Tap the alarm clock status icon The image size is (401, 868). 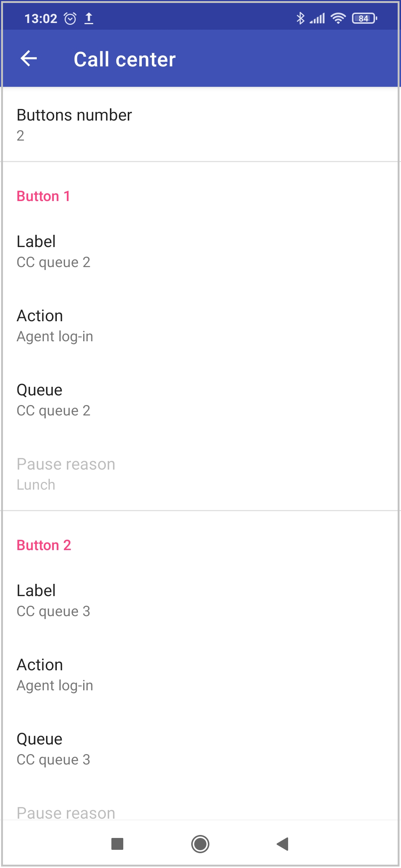click(x=70, y=18)
